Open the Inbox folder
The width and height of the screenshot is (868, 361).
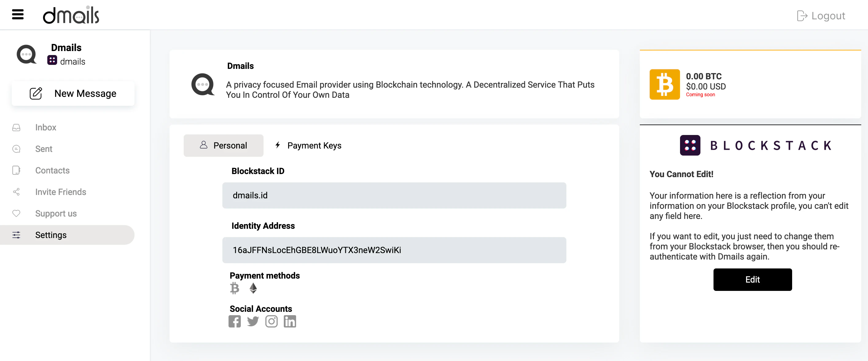[45, 127]
